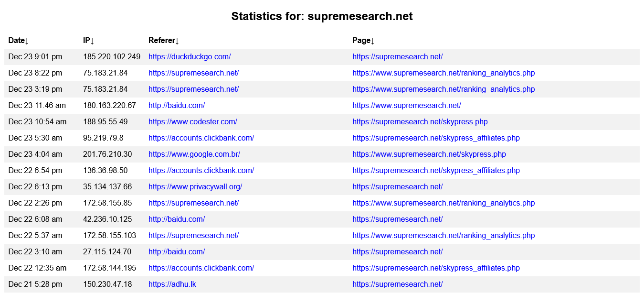Click IP address 185.220.102.249
This screenshot has width=644, height=294.
[x=112, y=57]
